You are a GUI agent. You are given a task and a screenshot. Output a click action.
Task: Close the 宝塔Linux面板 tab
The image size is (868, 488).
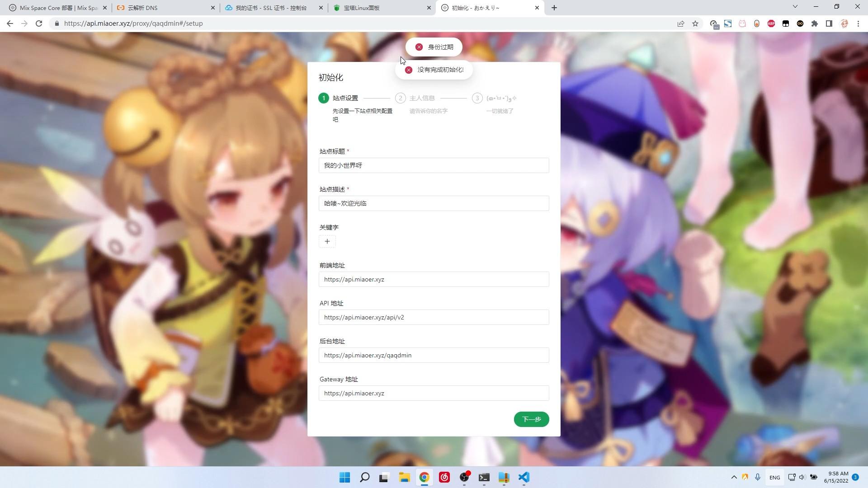429,8
